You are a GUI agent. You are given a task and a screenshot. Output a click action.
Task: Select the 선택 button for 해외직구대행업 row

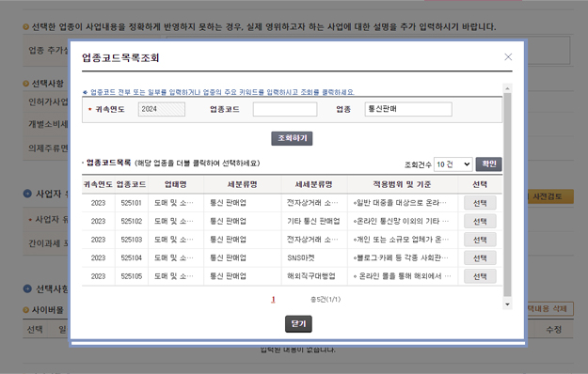click(x=480, y=276)
